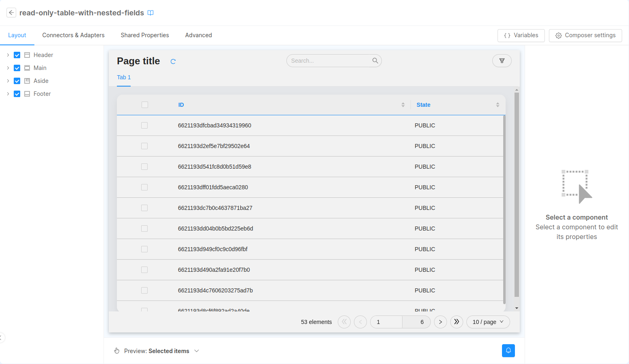Click the back arrow icon

tap(11, 13)
